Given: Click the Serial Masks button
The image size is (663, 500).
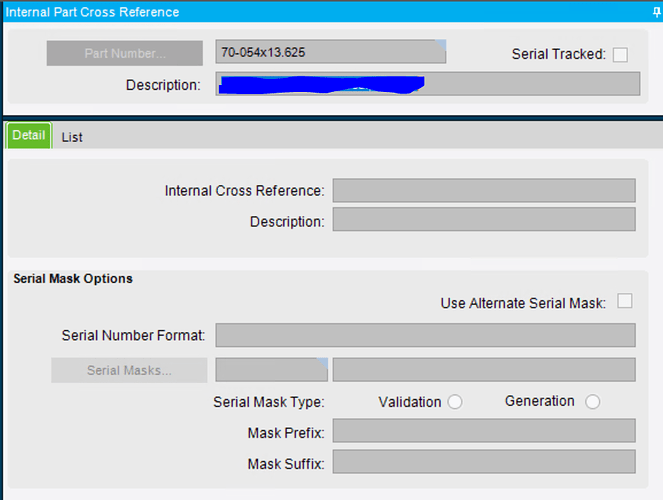Looking at the screenshot, I should [129, 370].
